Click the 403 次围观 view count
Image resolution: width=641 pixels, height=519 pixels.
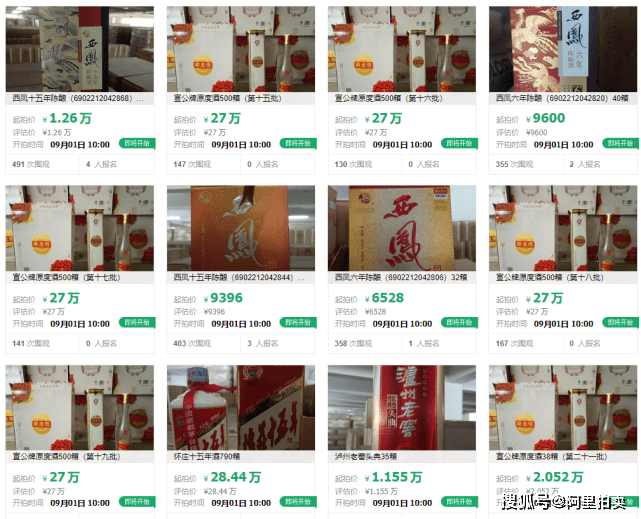coord(192,344)
